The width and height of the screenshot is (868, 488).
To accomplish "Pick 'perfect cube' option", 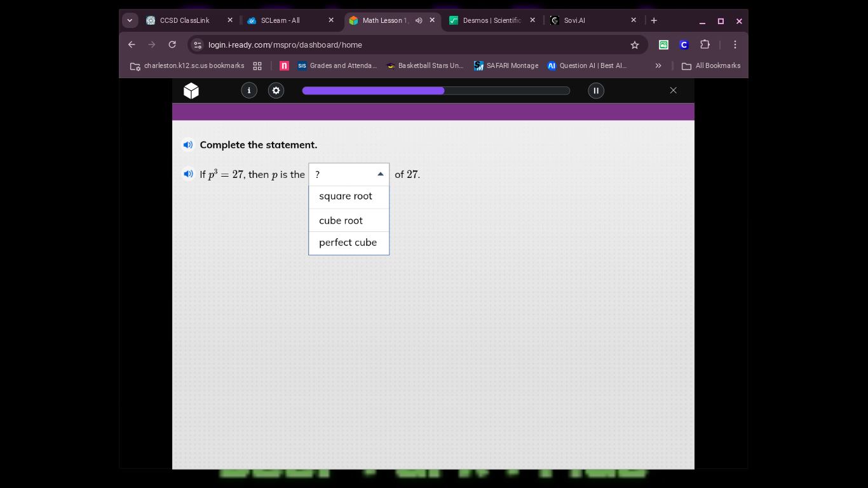I will [x=348, y=243].
